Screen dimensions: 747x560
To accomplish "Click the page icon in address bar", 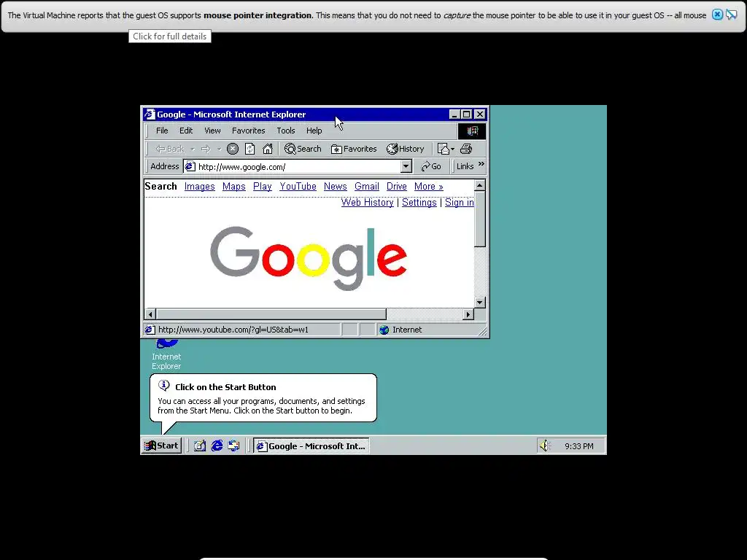I will click(190, 166).
